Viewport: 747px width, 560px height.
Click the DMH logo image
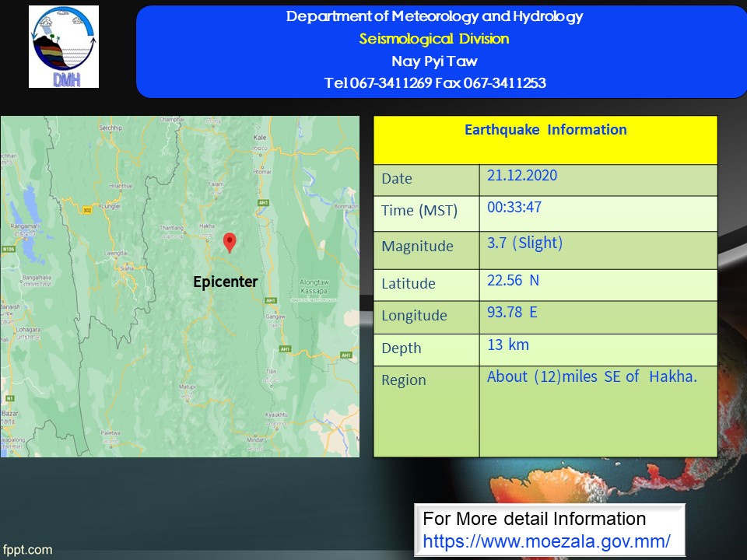(64, 47)
